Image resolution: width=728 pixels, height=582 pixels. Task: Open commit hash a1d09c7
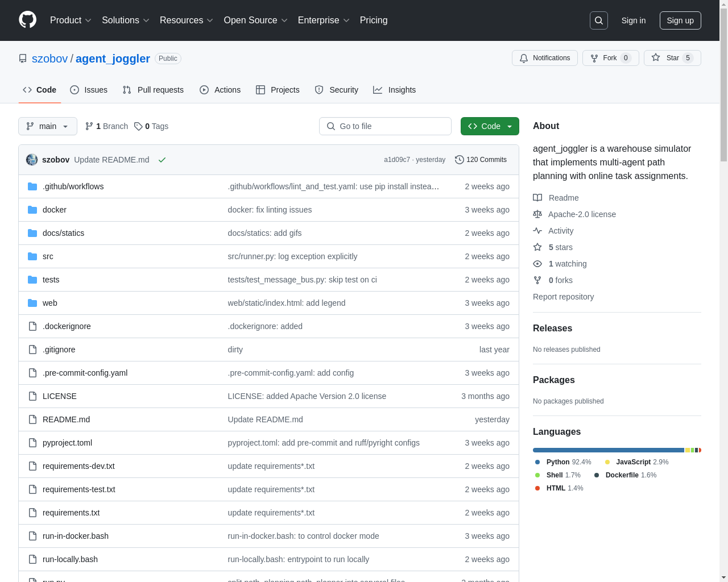[397, 160]
